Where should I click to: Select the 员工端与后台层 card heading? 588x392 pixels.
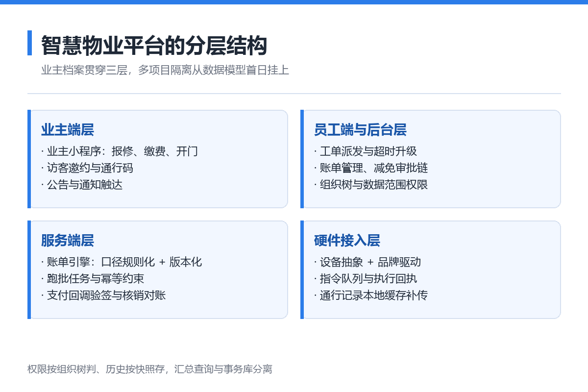(360, 130)
